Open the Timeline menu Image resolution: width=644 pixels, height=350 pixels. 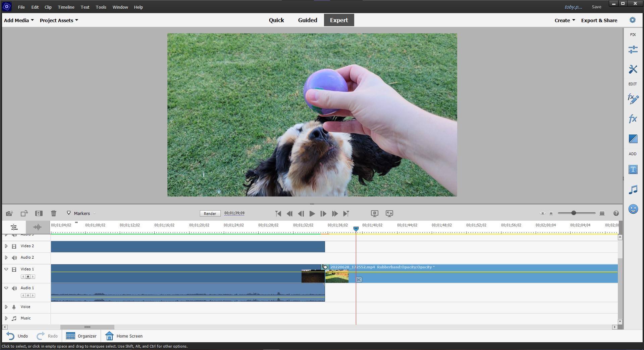click(x=66, y=7)
